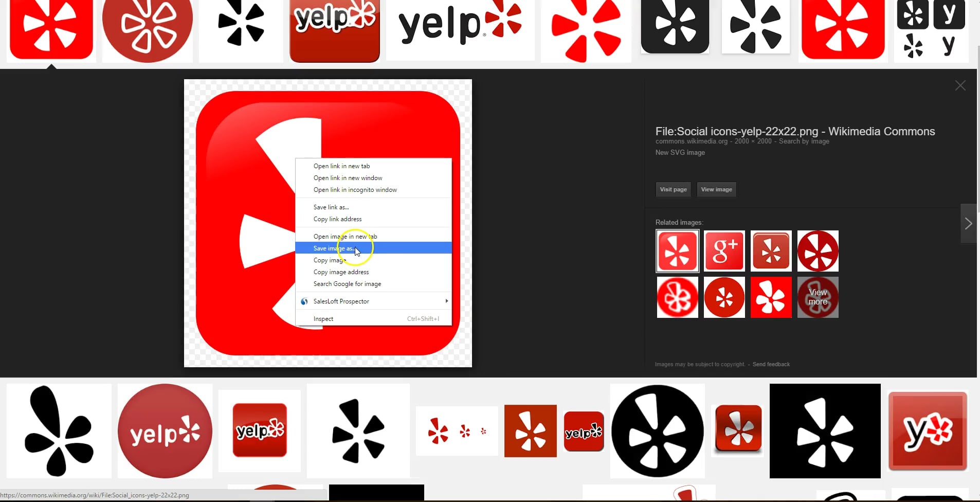Choose 'Save link as...' menu entry
Image resolution: width=980 pixels, height=502 pixels.
[373, 207]
